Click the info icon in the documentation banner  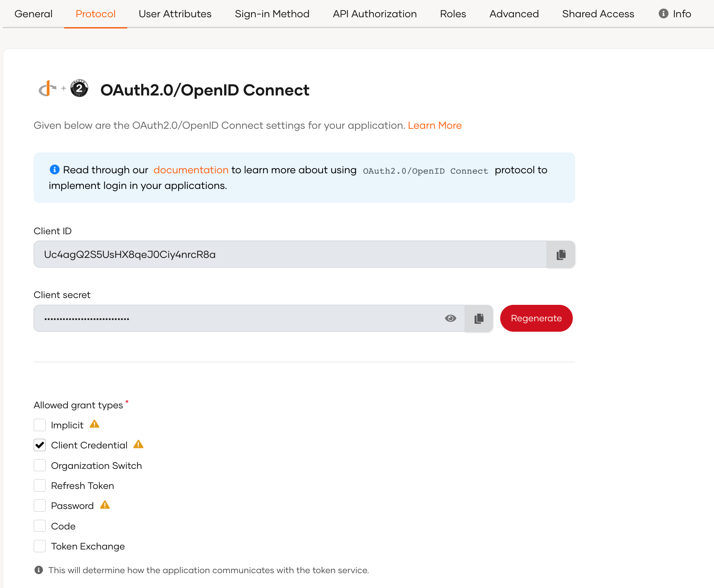(54, 169)
